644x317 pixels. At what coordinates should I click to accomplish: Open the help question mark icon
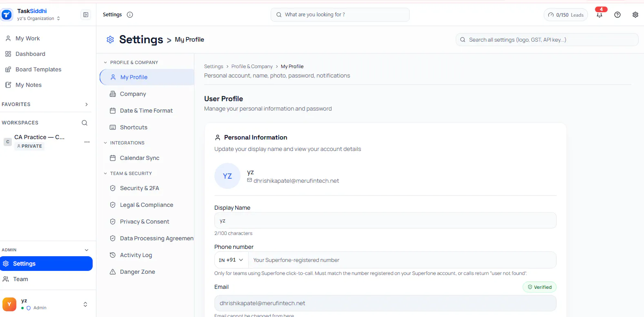pos(617,15)
